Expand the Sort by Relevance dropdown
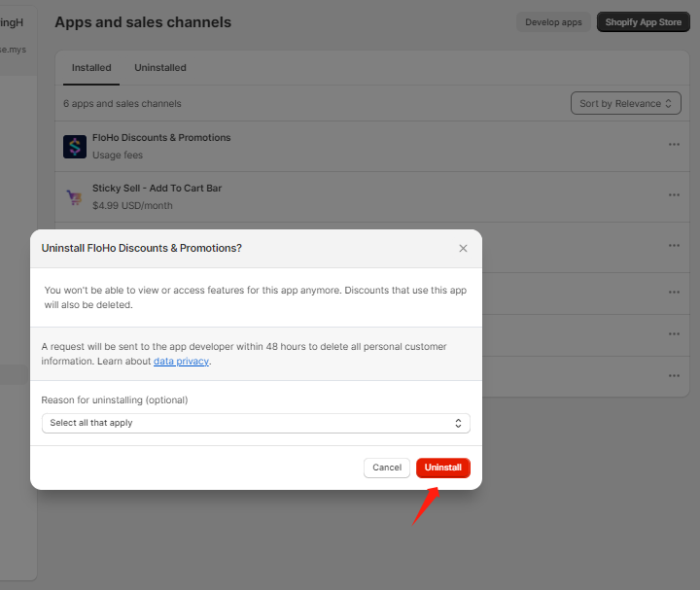 pyautogui.click(x=625, y=104)
